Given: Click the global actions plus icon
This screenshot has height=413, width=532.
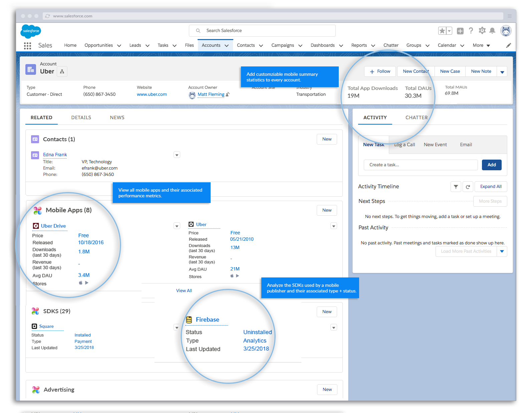Looking at the screenshot, I should point(460,31).
